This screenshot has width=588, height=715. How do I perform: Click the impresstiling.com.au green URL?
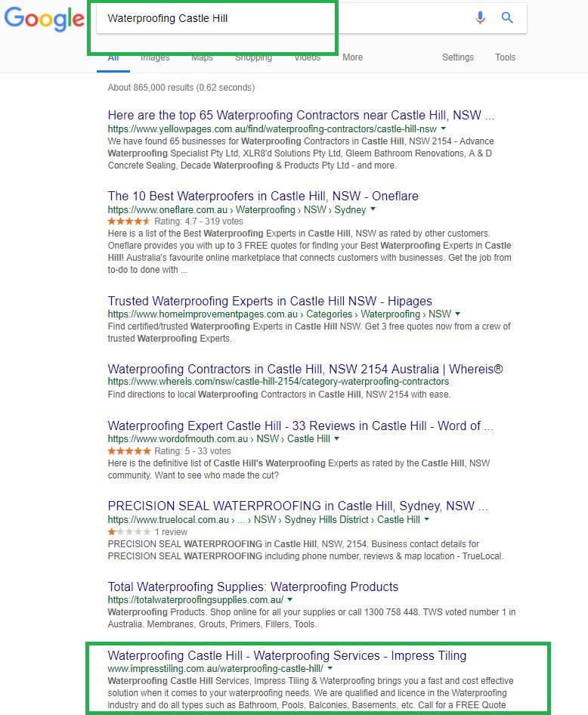pos(215,668)
